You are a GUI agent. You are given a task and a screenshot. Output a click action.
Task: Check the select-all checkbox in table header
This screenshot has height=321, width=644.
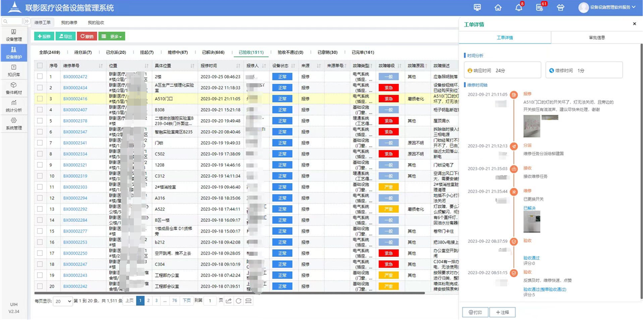coord(40,66)
